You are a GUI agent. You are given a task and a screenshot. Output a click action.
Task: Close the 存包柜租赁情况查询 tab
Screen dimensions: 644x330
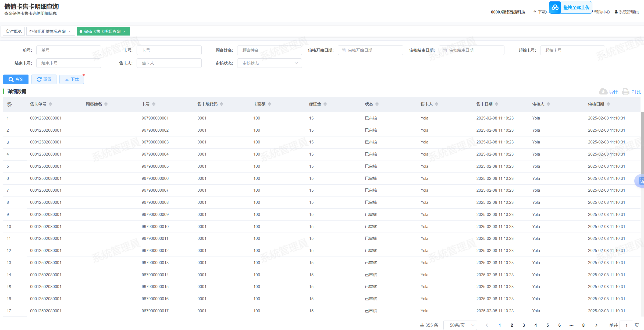(70, 32)
